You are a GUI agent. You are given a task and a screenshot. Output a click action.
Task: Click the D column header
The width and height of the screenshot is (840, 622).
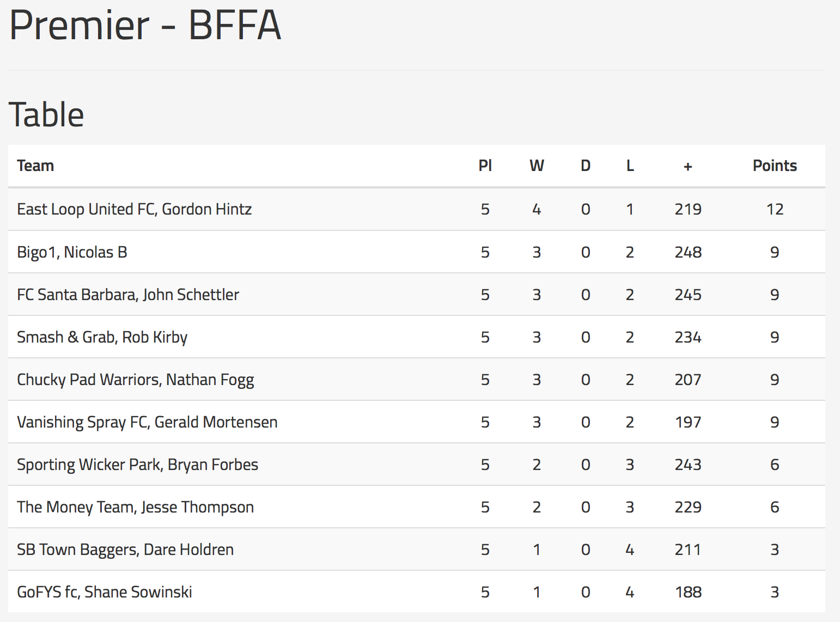pyautogui.click(x=586, y=166)
